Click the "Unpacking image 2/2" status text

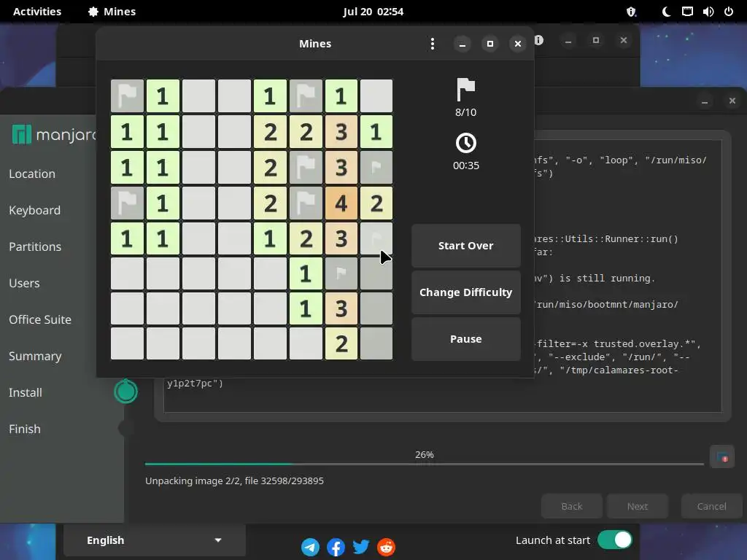click(x=234, y=481)
